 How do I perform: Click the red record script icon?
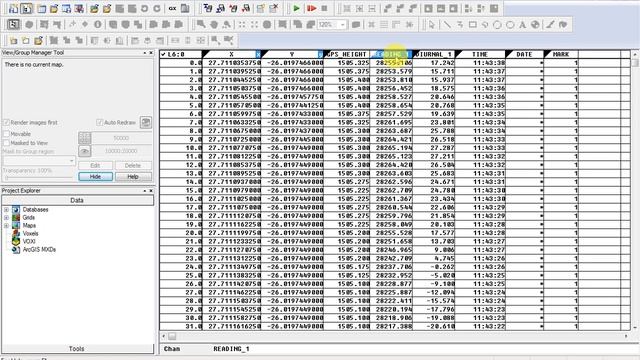pos(311,8)
